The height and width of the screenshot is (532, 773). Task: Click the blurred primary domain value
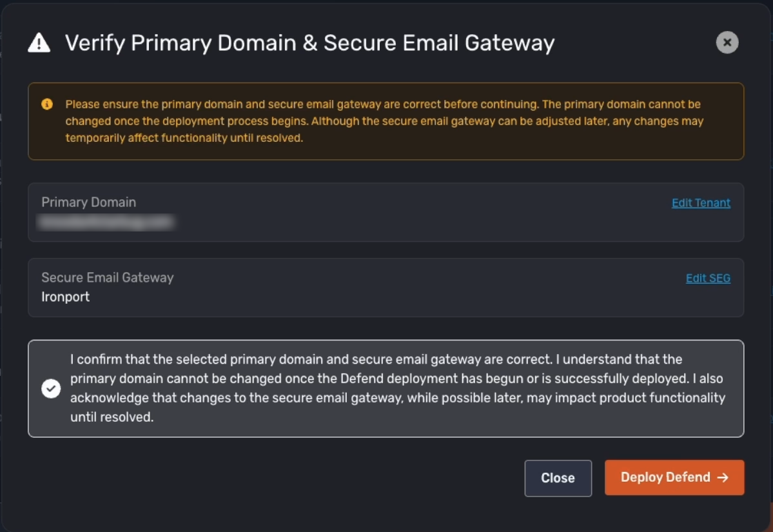pos(106,222)
